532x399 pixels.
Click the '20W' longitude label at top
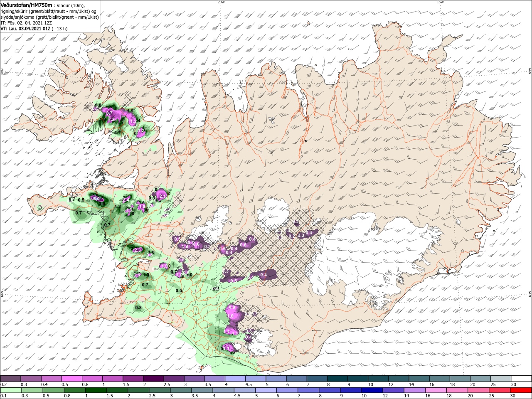tap(221, 2)
